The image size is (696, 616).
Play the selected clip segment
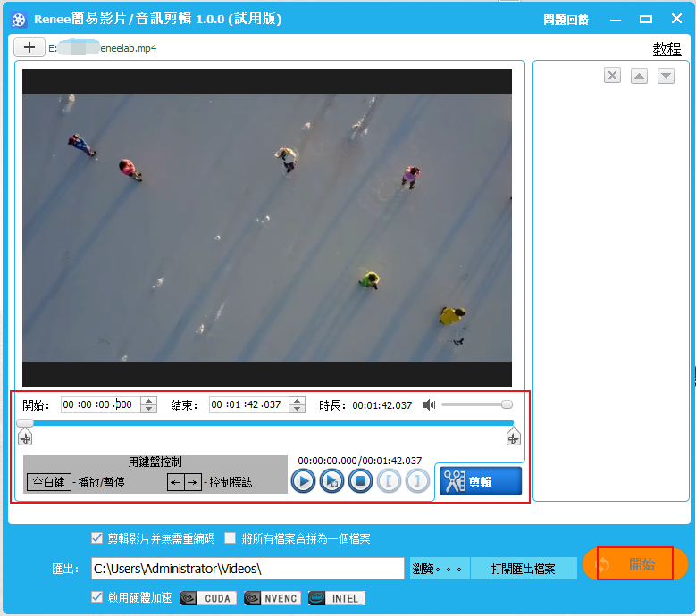(x=332, y=480)
